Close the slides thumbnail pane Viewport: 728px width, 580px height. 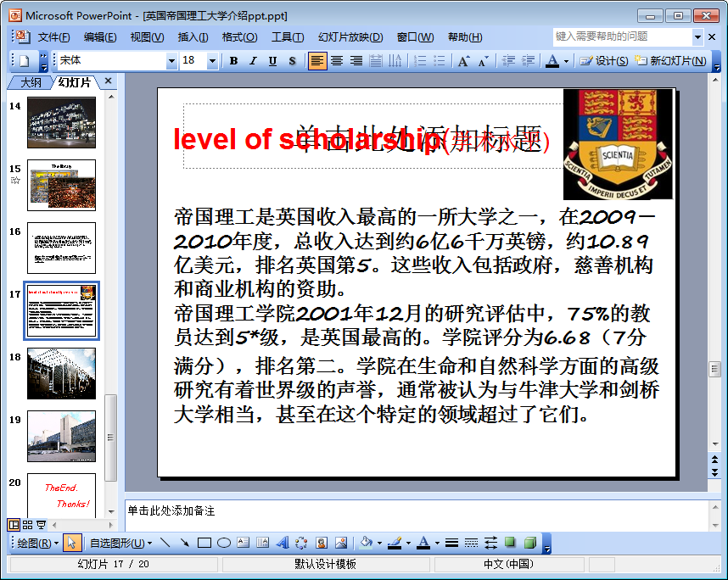point(108,81)
